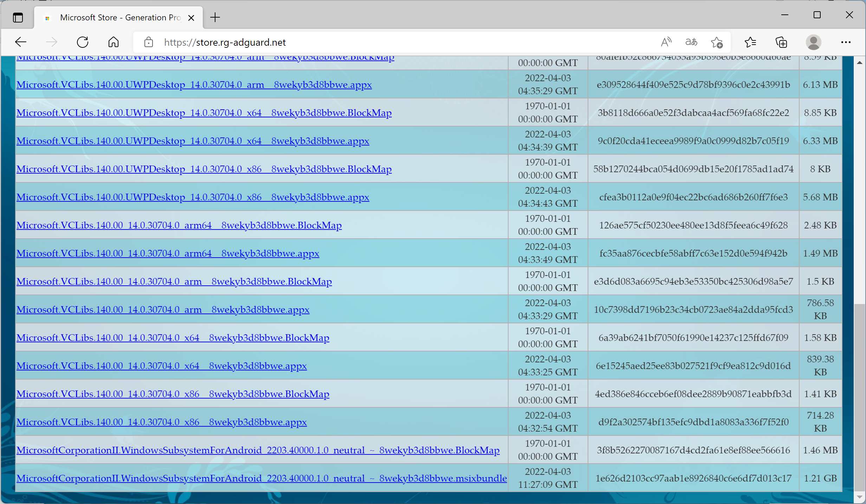
Task: Download WindowsSubsystemForAndroid msixbundle file
Action: pyautogui.click(x=261, y=478)
